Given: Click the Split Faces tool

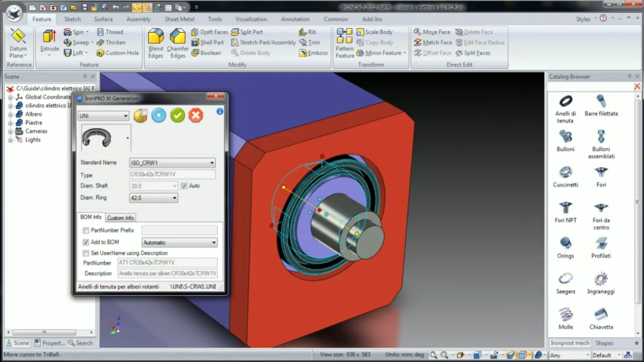Looking at the screenshot, I should pyautogui.click(x=473, y=53).
